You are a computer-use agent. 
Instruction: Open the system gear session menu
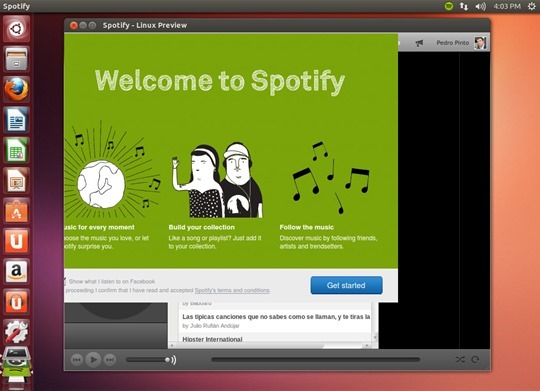(x=532, y=6)
